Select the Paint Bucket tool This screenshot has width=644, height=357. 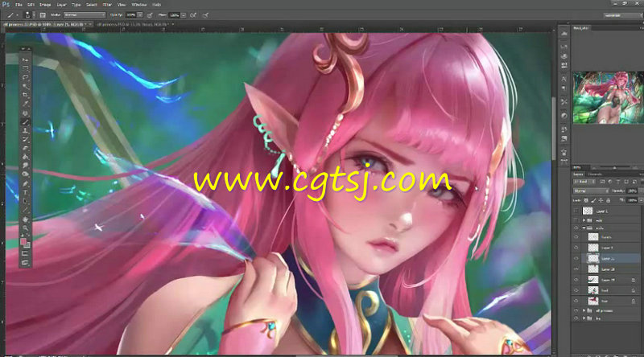pos(26,157)
